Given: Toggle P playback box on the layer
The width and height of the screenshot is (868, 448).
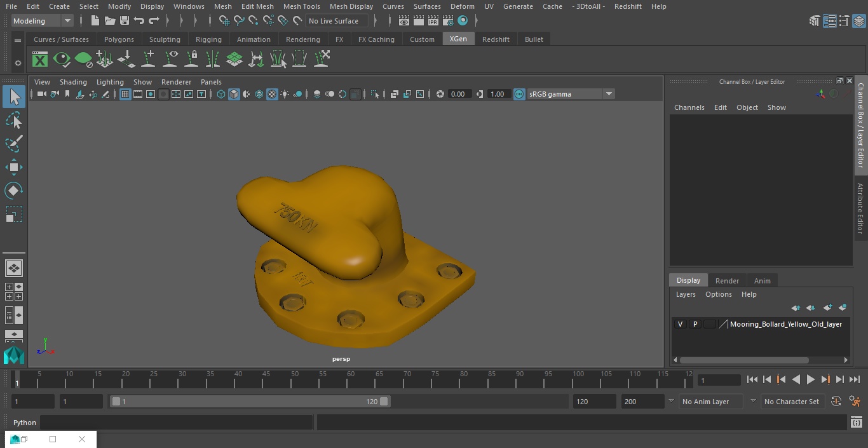Looking at the screenshot, I should pyautogui.click(x=695, y=324).
